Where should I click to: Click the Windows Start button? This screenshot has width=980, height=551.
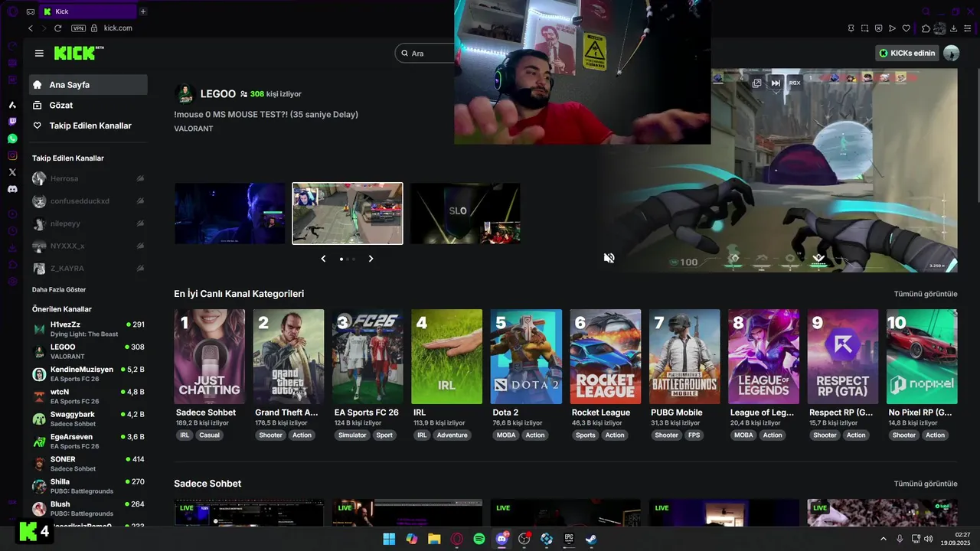[x=389, y=539]
